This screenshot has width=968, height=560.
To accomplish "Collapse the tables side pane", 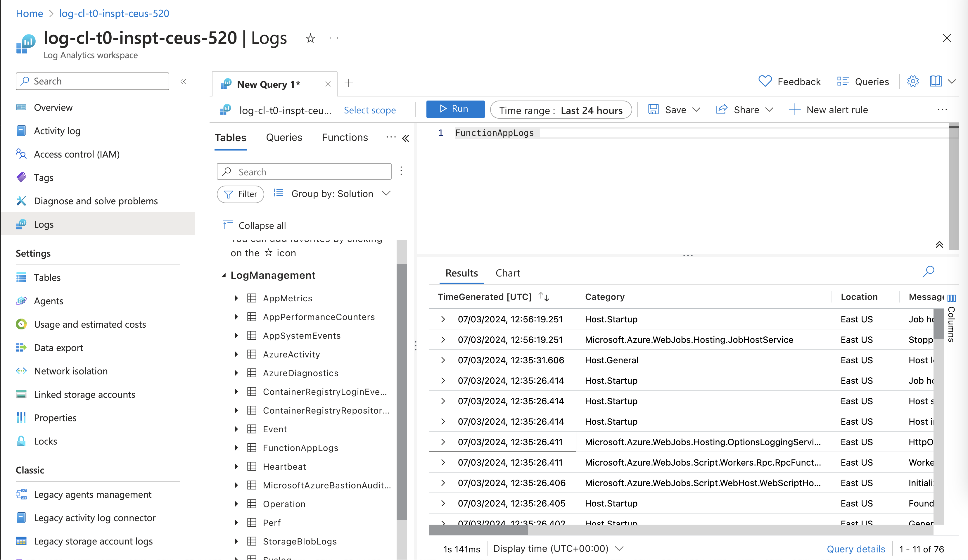I will pos(406,138).
